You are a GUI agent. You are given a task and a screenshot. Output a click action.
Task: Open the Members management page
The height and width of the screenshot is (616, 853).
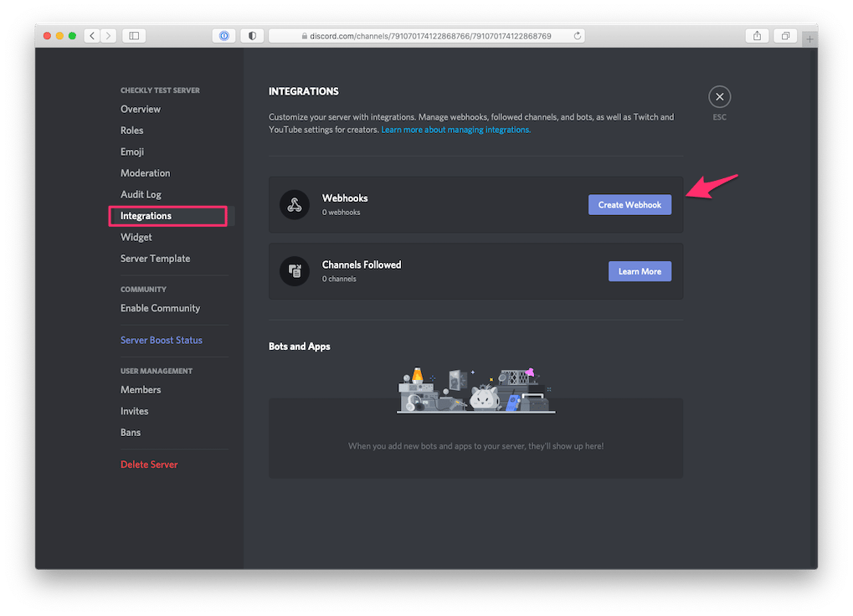141,390
